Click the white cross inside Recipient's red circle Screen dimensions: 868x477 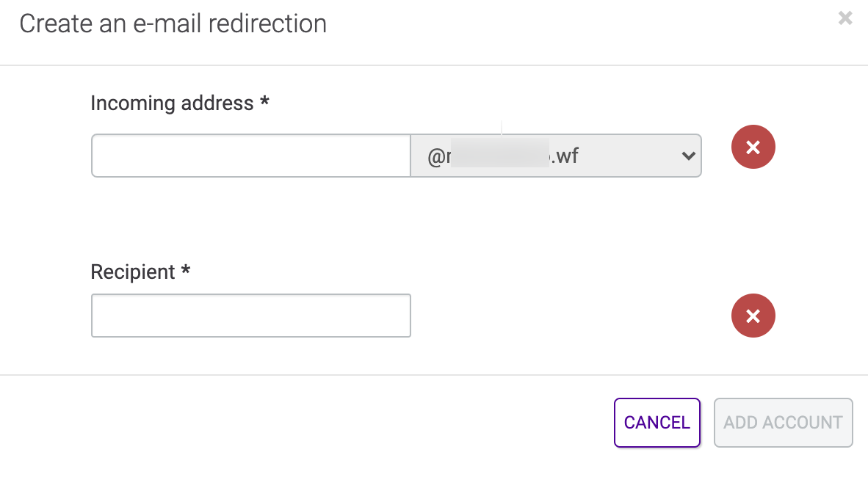753,316
